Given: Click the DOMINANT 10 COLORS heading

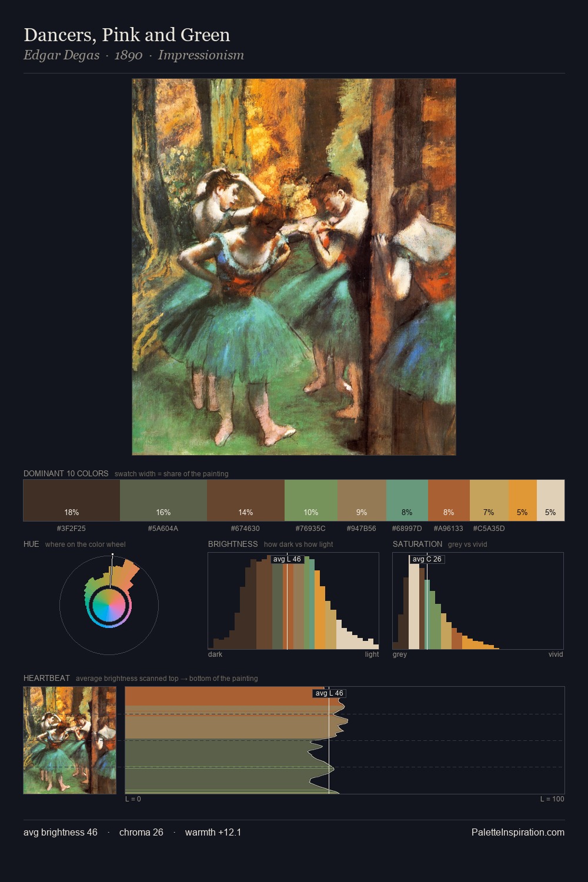Looking at the screenshot, I should tap(66, 473).
